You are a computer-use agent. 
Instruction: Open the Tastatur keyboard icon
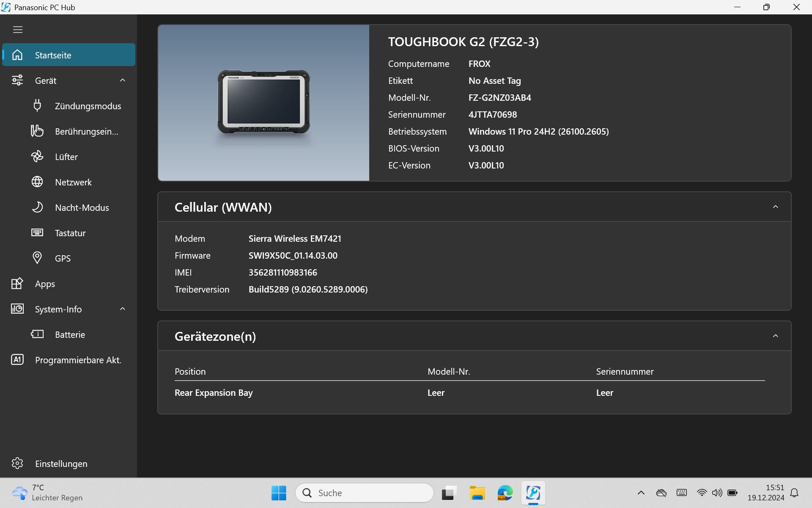coord(37,232)
